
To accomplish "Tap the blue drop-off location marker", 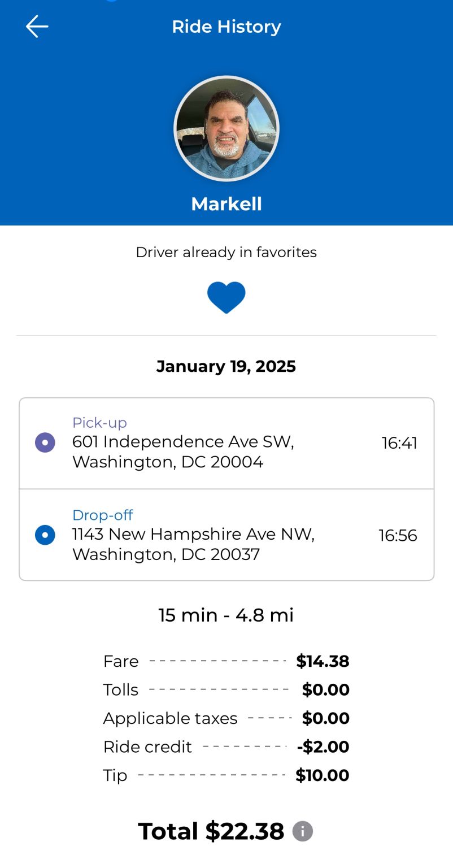I will coord(45,535).
